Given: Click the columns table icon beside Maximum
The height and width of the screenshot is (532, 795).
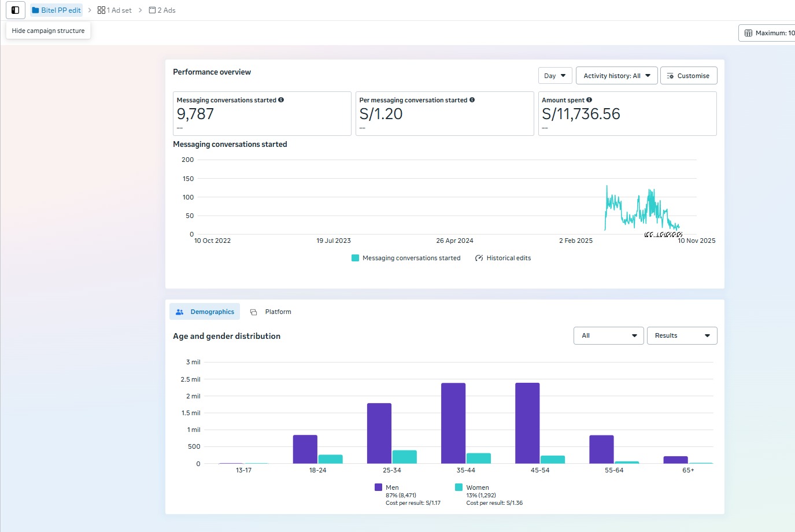Looking at the screenshot, I should [x=748, y=33].
